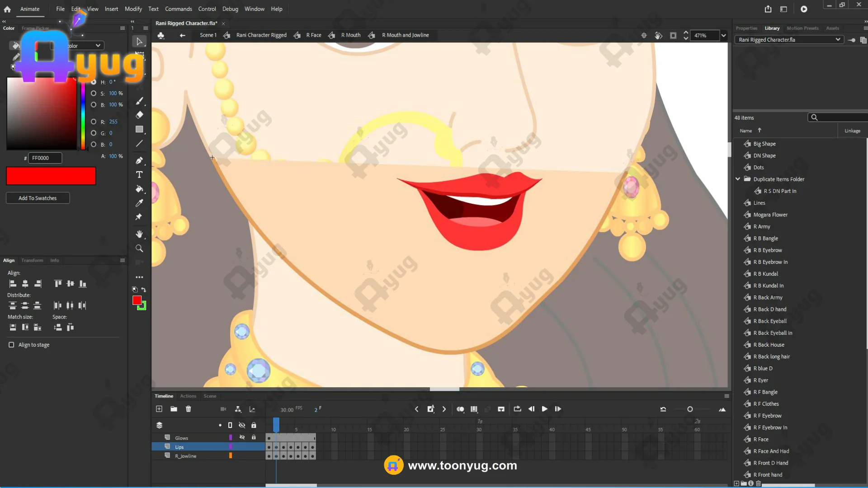868x488 pixels.
Task: Select the Rectangle tool
Action: tap(139, 129)
